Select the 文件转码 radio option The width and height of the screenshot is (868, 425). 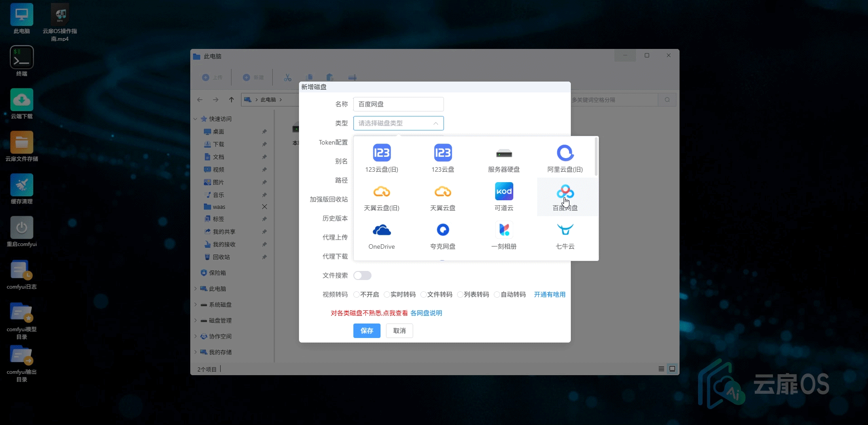(x=436, y=295)
